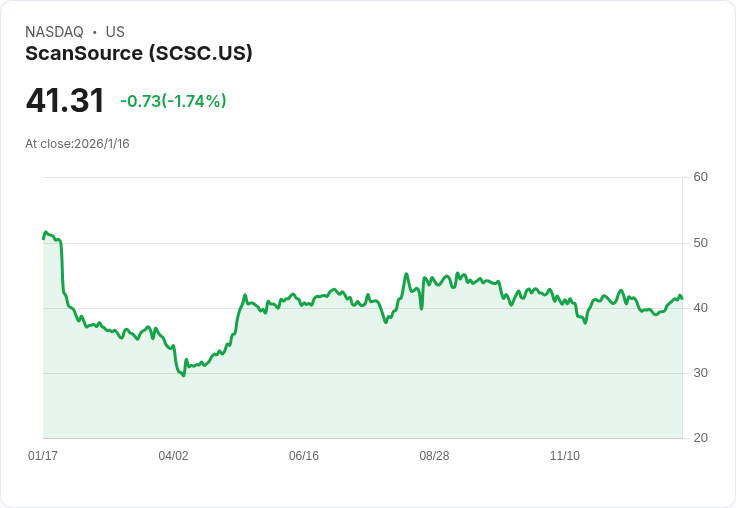The height and width of the screenshot is (508, 736).
Task: Click the 04/02 date on the x-axis
Action: (173, 456)
